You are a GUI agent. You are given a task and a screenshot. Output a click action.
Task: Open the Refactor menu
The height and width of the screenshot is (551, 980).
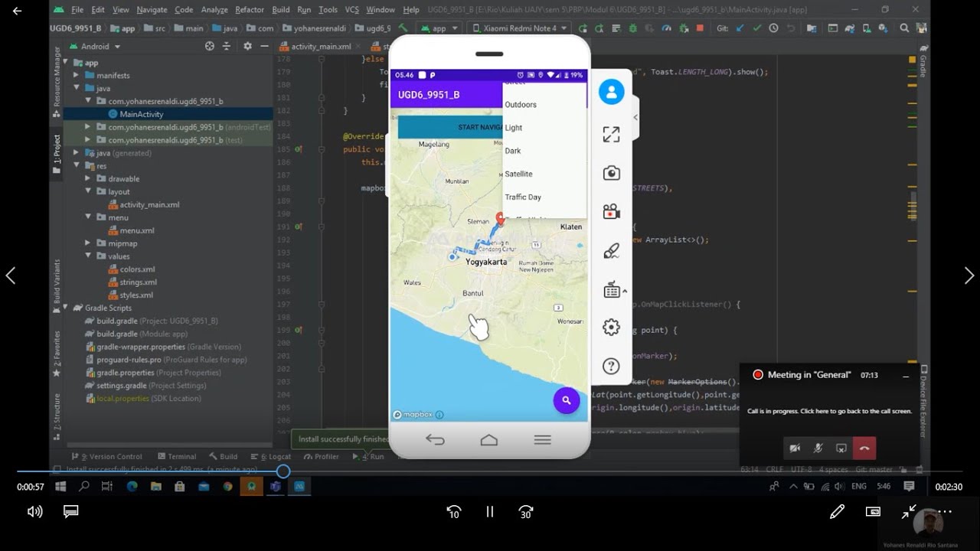250,10
